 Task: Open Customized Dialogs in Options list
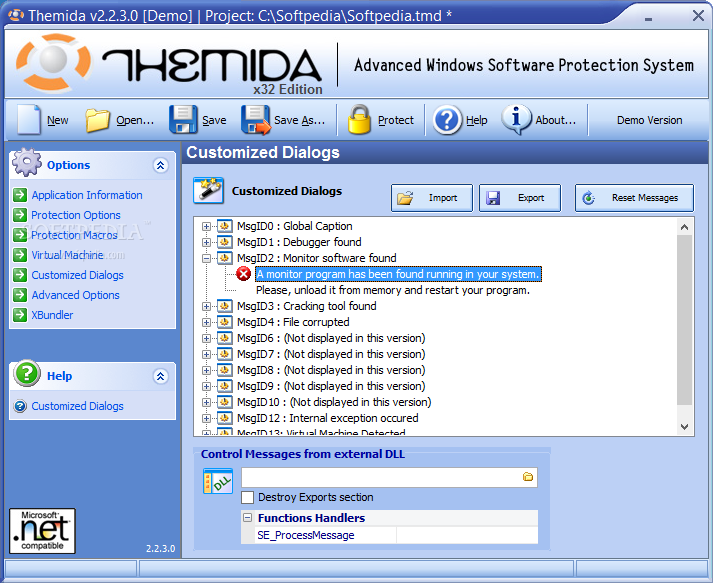pyautogui.click(x=77, y=275)
